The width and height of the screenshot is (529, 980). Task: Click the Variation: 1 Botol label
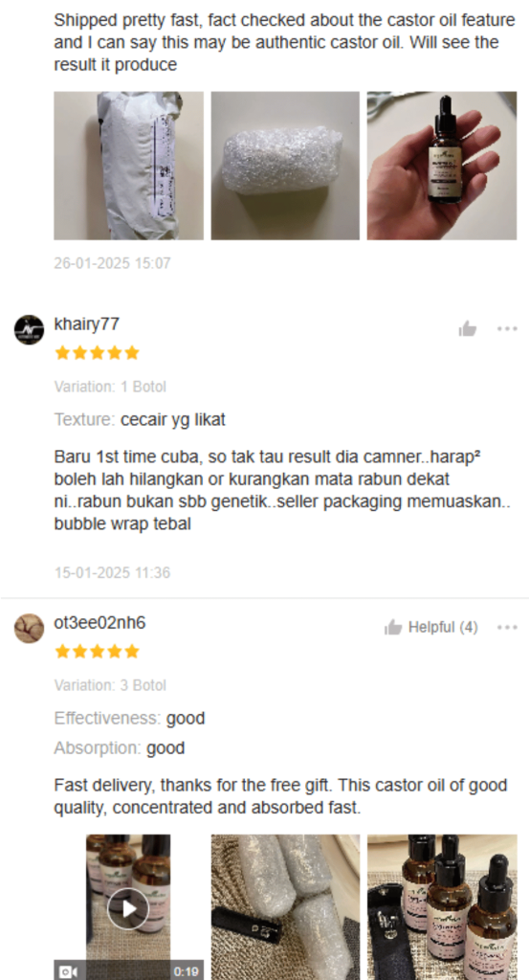pyautogui.click(x=110, y=387)
